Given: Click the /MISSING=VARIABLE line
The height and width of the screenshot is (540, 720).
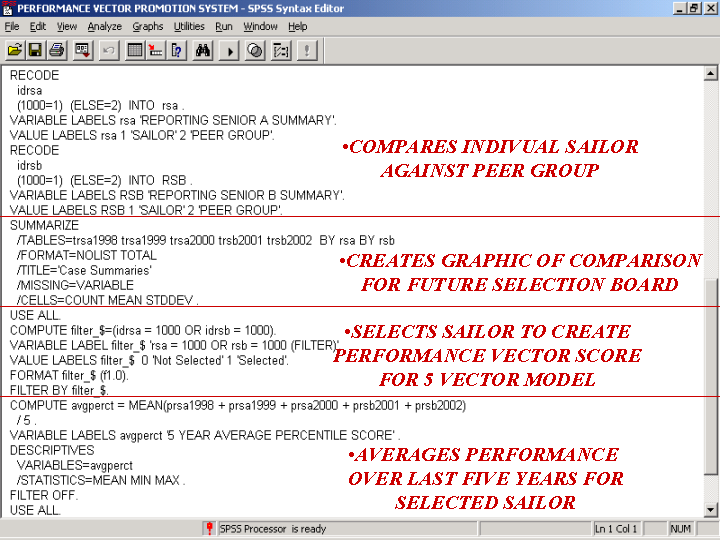Looking at the screenshot, I should pos(75,285).
